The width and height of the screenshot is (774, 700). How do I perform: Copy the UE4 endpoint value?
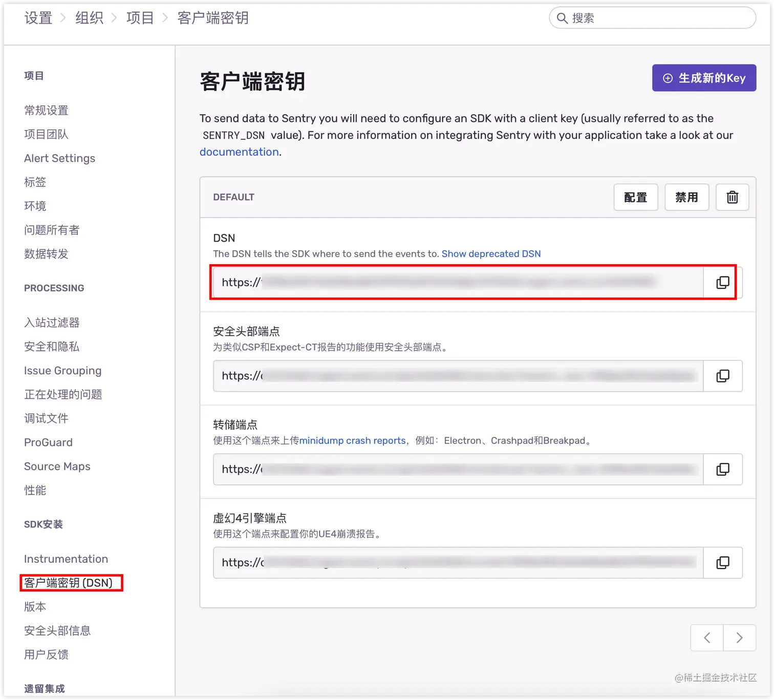click(722, 562)
